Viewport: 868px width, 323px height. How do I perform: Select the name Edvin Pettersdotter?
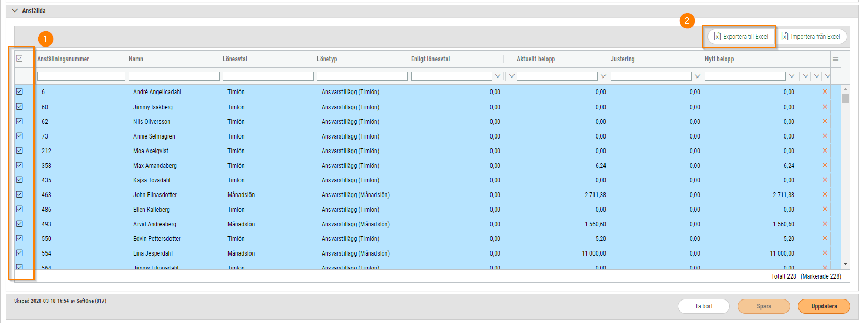[157, 239]
